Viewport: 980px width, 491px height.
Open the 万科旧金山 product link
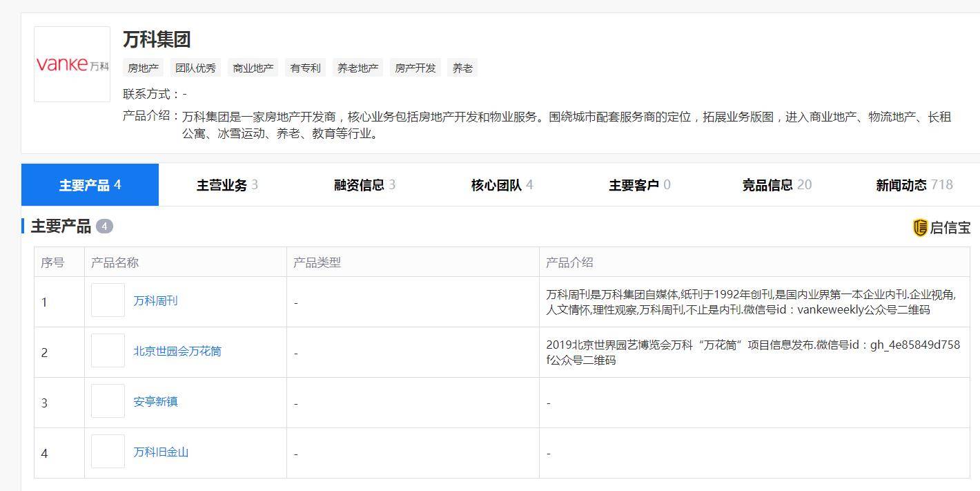[x=161, y=452]
